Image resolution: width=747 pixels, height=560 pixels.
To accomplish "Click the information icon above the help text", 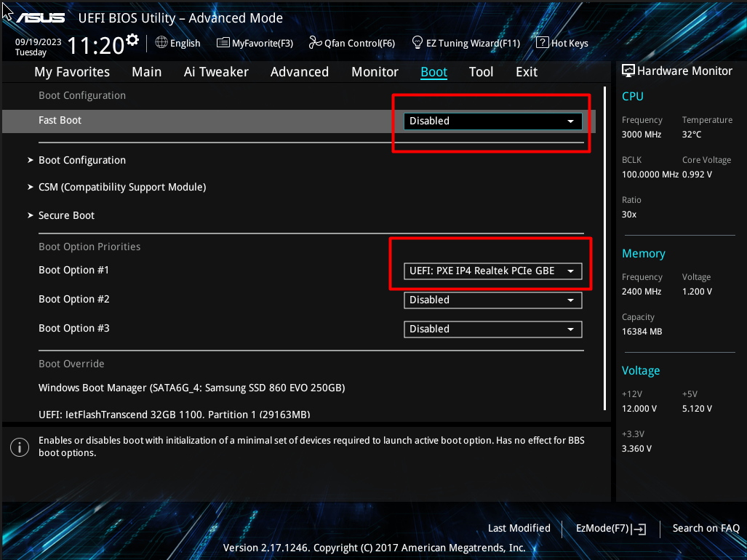I will (20, 447).
